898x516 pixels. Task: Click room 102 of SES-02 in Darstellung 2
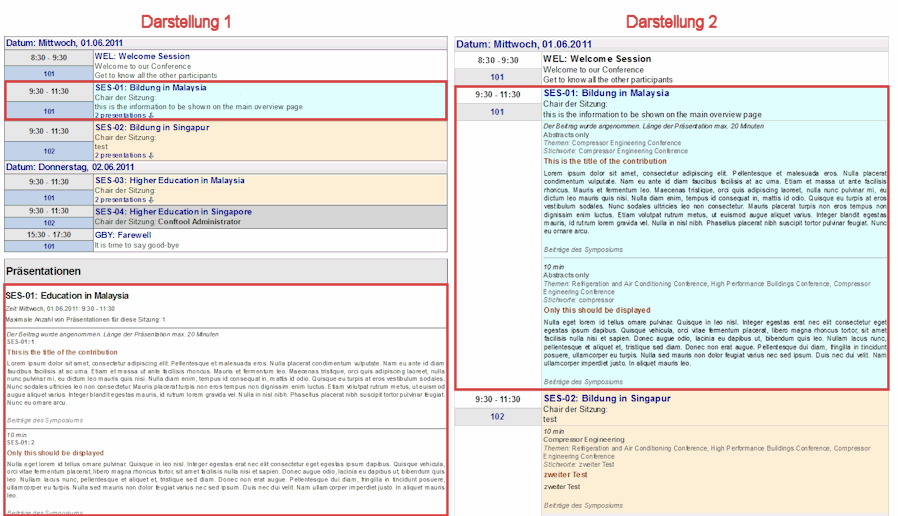497,416
